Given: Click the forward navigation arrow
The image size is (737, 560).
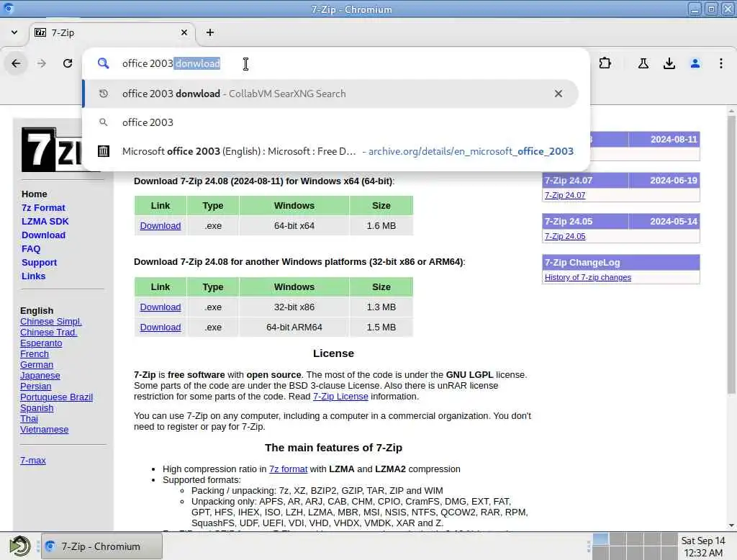Looking at the screenshot, I should [x=42, y=63].
